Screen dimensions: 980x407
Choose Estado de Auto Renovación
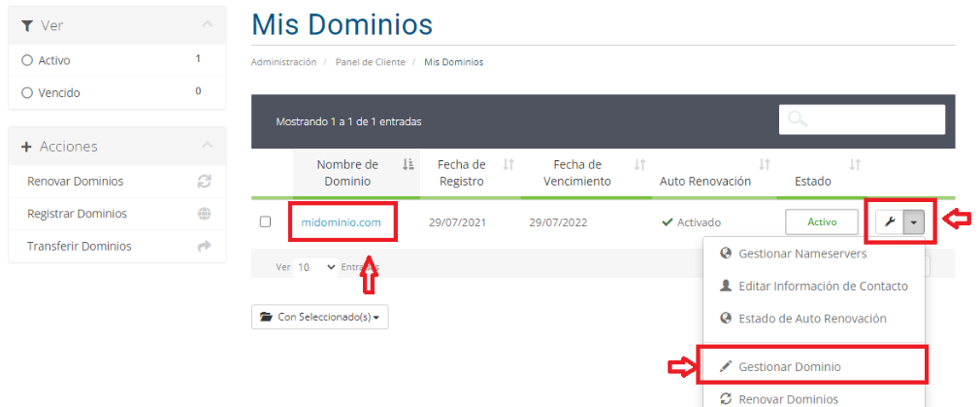point(813,318)
